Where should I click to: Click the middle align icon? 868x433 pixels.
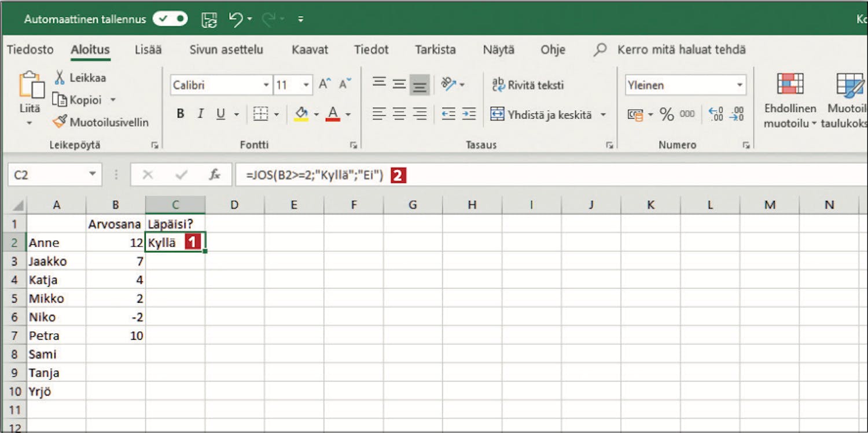[399, 85]
